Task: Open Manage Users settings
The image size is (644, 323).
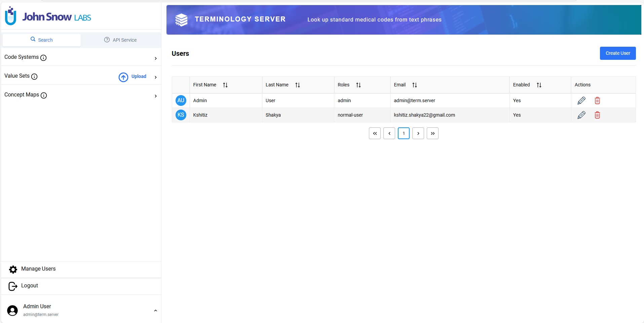Action: 38,269
